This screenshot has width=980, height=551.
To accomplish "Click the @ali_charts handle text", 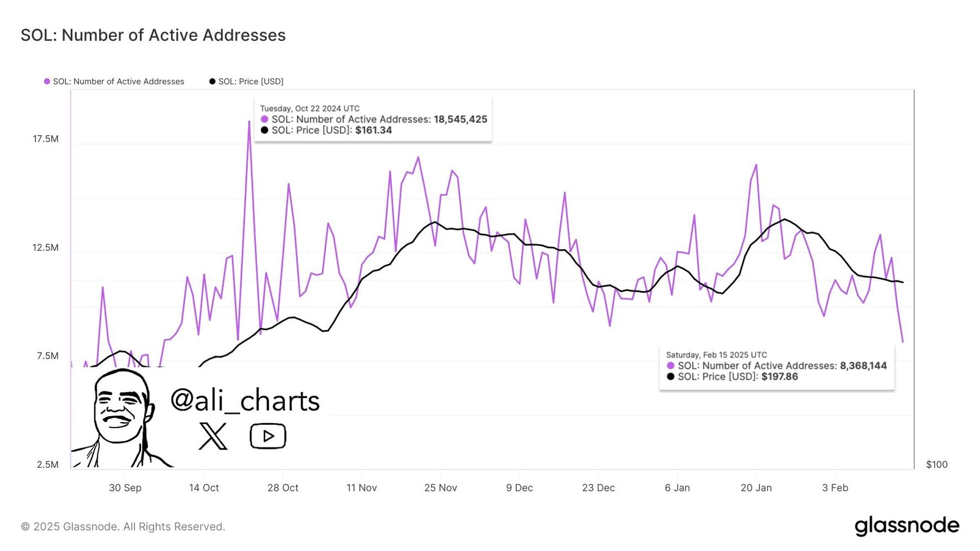I will click(245, 401).
